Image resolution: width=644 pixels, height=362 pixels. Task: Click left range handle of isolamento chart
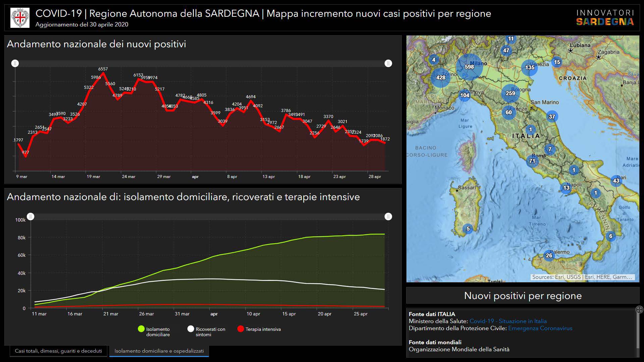point(31,217)
